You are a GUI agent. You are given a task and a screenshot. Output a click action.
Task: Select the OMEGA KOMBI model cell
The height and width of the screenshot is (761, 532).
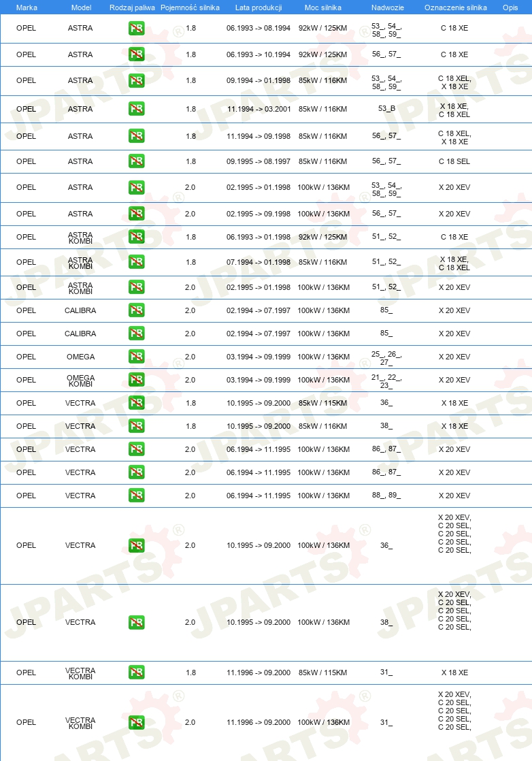click(x=80, y=381)
